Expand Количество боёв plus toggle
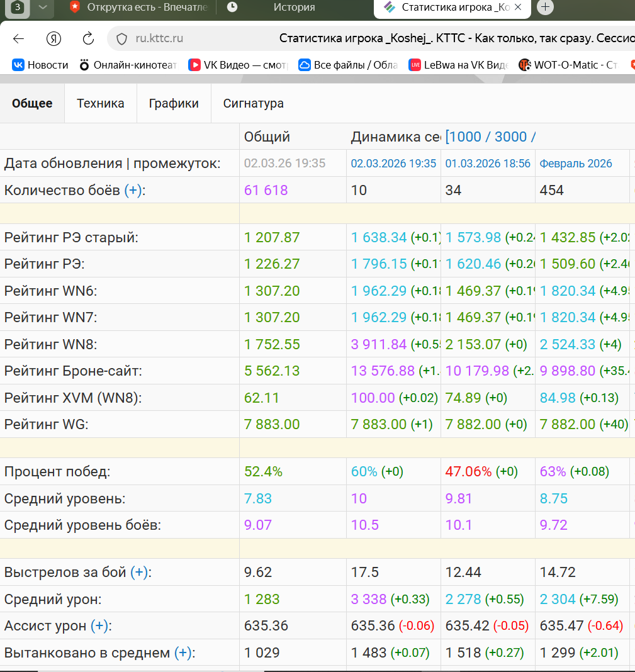Viewport: 635px width, 672px height. (x=133, y=190)
